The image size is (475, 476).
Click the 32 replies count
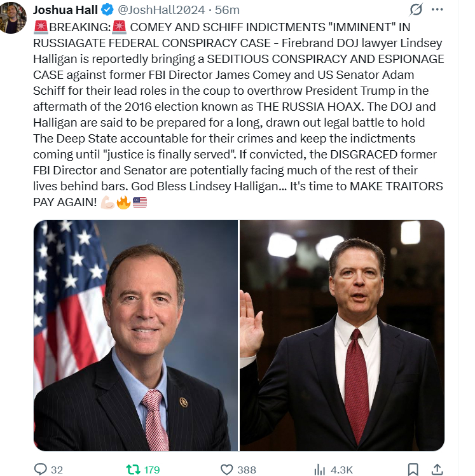click(57, 470)
